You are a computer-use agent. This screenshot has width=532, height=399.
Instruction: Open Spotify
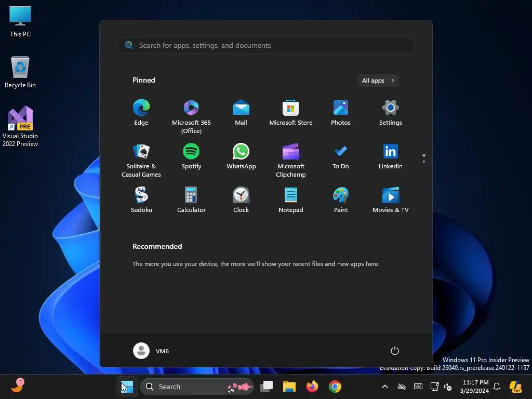click(x=191, y=156)
